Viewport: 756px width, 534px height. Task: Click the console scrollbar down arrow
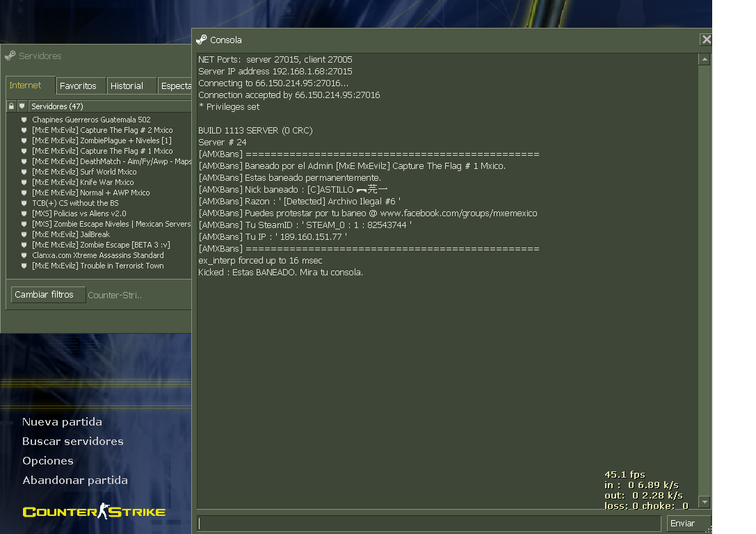705,502
